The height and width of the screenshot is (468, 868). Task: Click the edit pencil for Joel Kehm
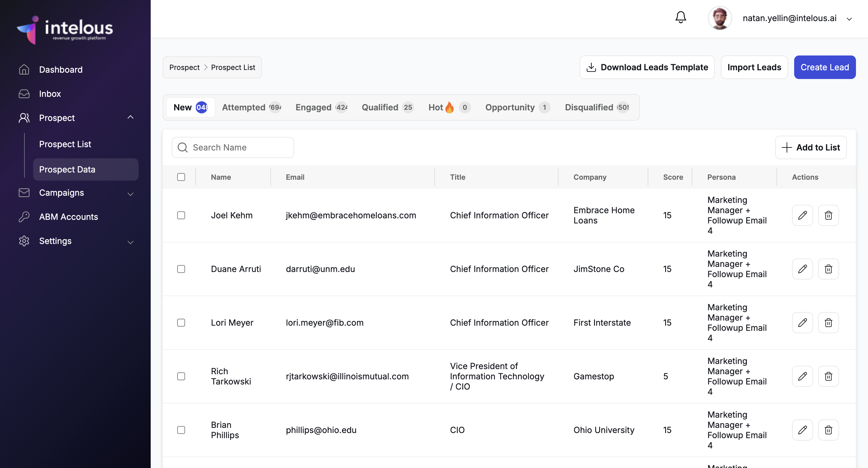(x=802, y=215)
